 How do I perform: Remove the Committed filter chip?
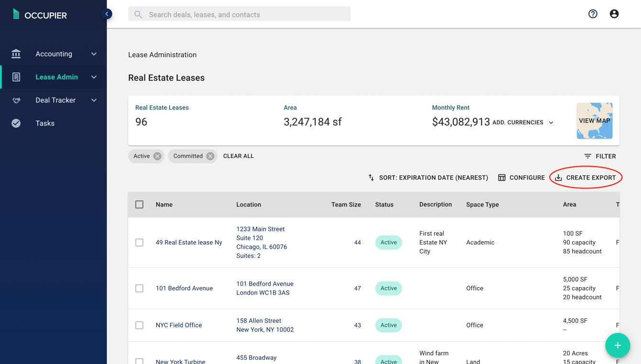[x=210, y=156]
